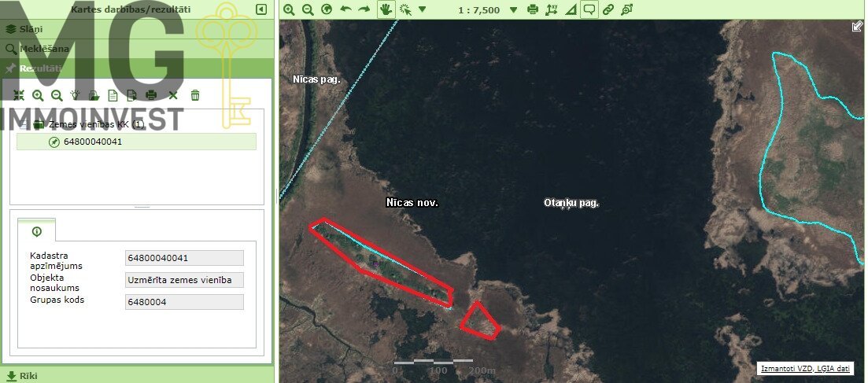Click the Izmantoti VZD, LGIA dati link
Image resolution: width=868 pixels, height=383 pixels.
point(806,368)
